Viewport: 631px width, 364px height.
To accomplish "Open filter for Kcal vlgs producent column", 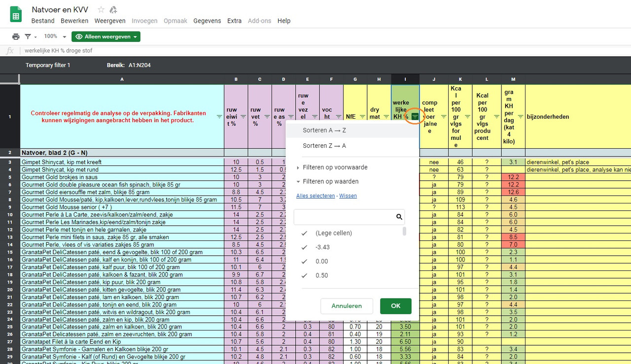I will tap(496, 117).
